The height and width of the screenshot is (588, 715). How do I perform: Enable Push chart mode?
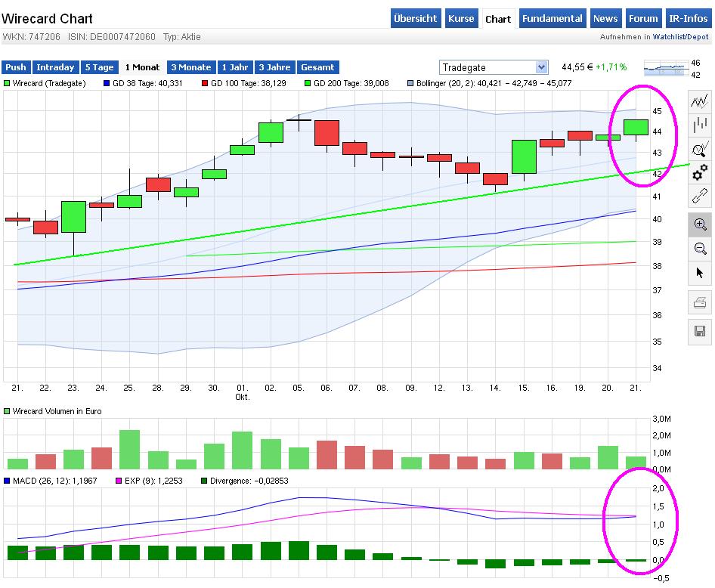[16, 67]
